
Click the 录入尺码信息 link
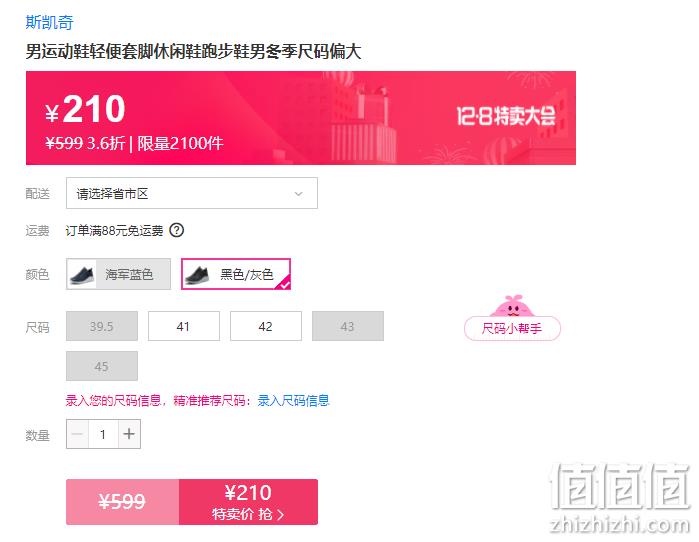[293, 400]
